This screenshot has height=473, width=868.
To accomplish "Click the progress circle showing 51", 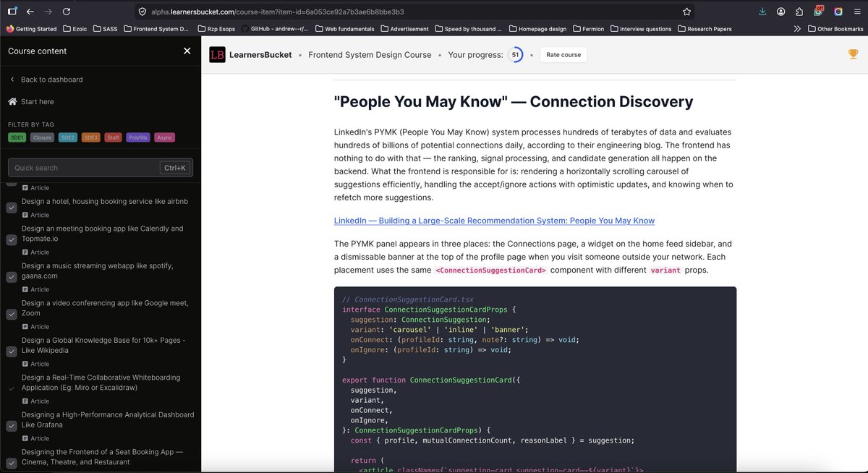I will coord(515,55).
